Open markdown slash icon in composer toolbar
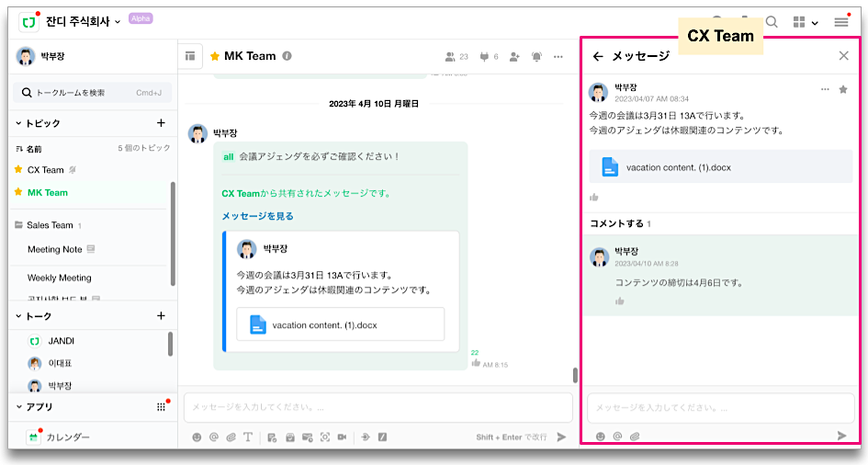Screen dimensions: 868x465 pos(382,437)
